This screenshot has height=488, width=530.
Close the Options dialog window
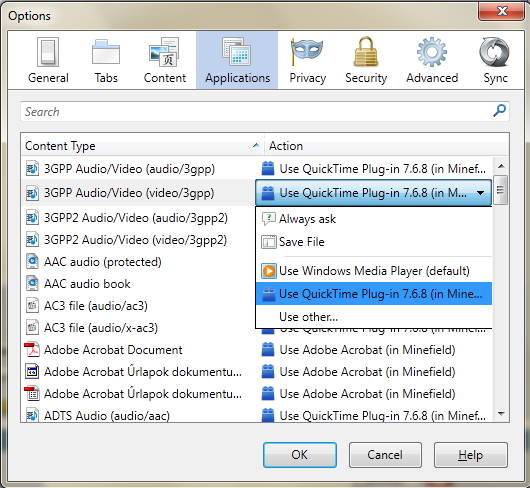click(502, 11)
